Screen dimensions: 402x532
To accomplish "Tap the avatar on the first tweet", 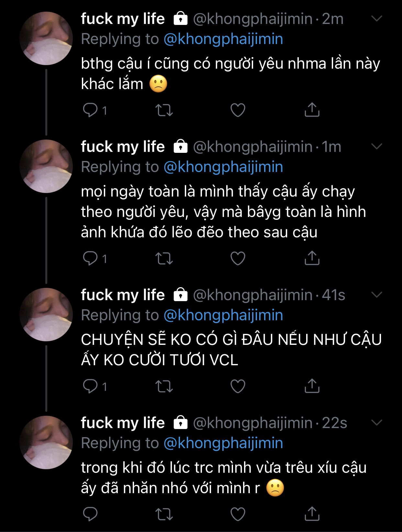I will click(46, 38).
